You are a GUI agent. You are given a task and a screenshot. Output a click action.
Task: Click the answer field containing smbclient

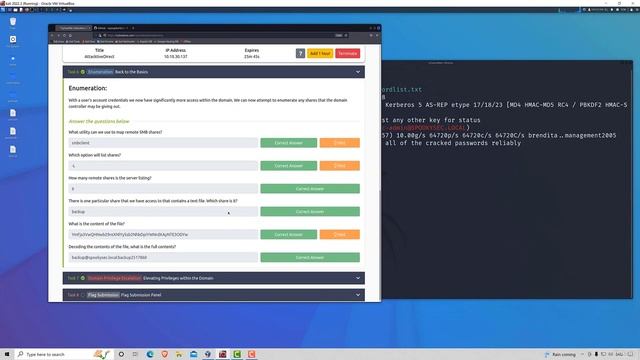click(163, 143)
